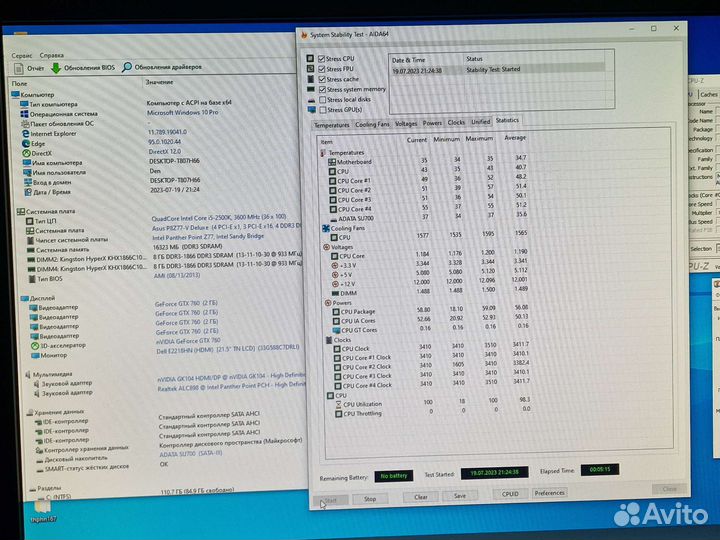
Task: Click the Caches tab in CPU-Z window
Action: click(x=708, y=95)
